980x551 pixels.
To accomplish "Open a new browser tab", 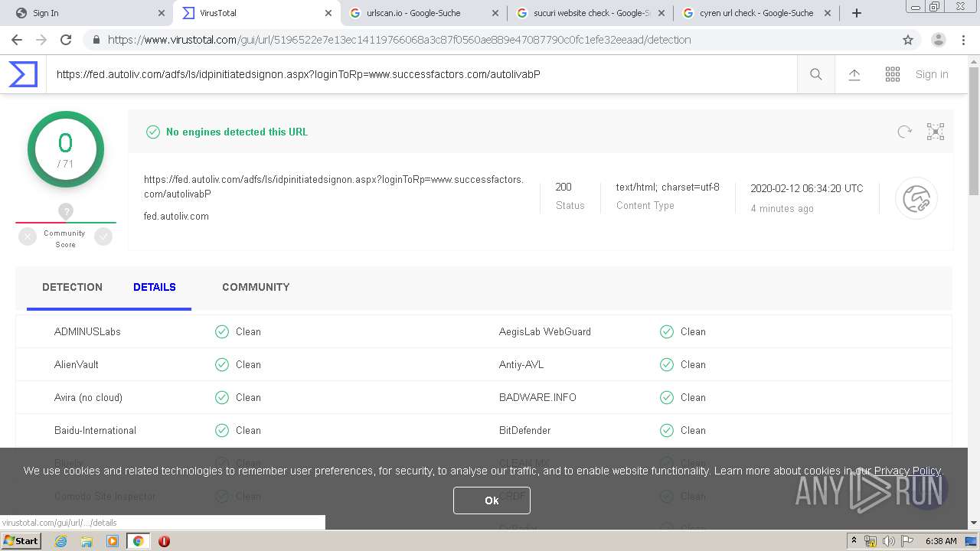I will click(x=857, y=13).
